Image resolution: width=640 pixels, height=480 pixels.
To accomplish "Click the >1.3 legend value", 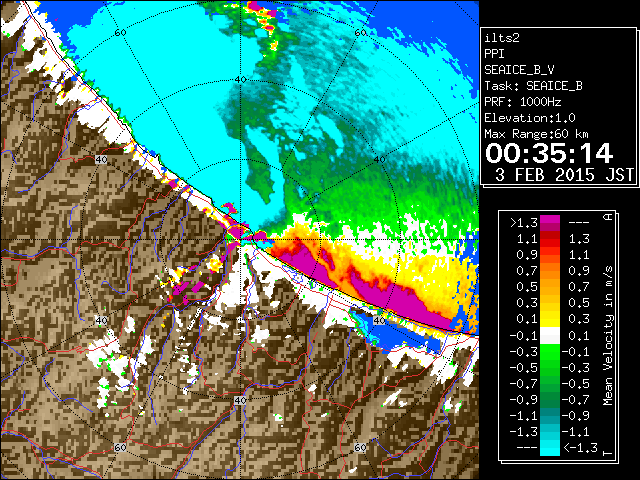I will pyautogui.click(x=524, y=223).
